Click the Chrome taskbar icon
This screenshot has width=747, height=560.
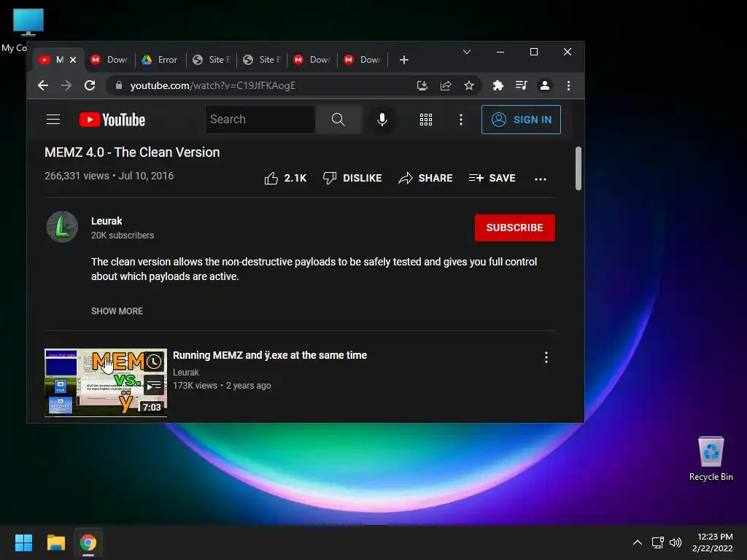click(88, 542)
